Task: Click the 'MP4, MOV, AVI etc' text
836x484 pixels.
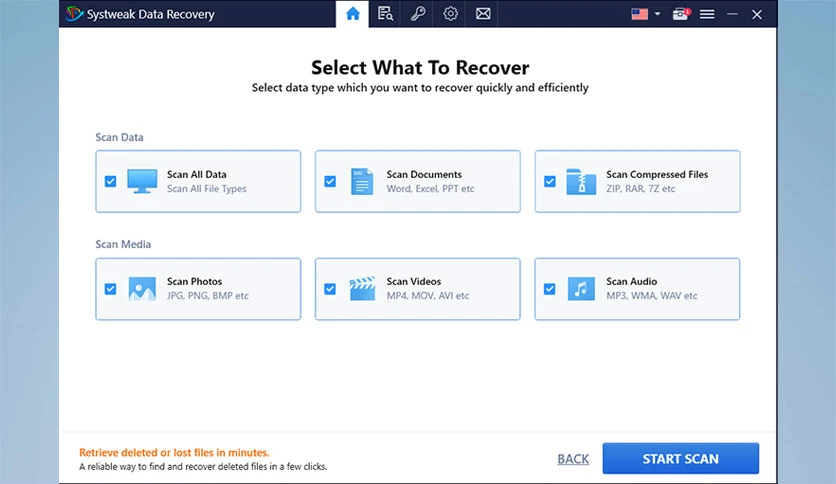Action: pyautogui.click(x=428, y=296)
